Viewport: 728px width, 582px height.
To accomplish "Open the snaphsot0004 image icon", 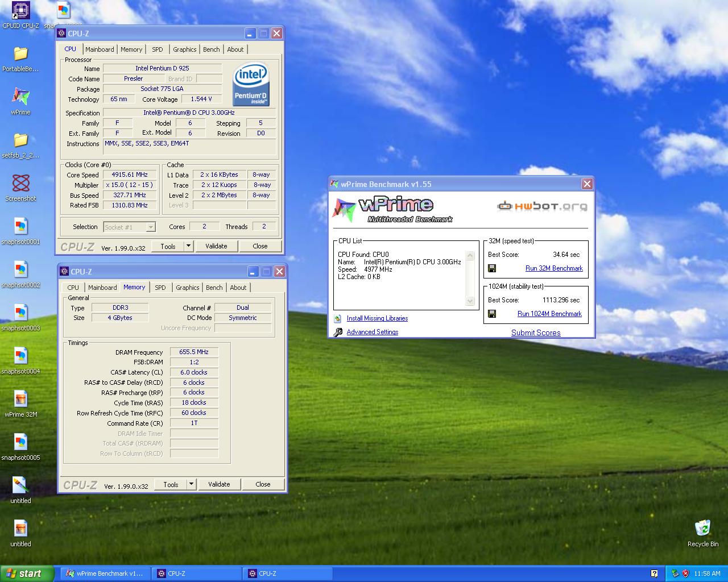I will (20, 356).
